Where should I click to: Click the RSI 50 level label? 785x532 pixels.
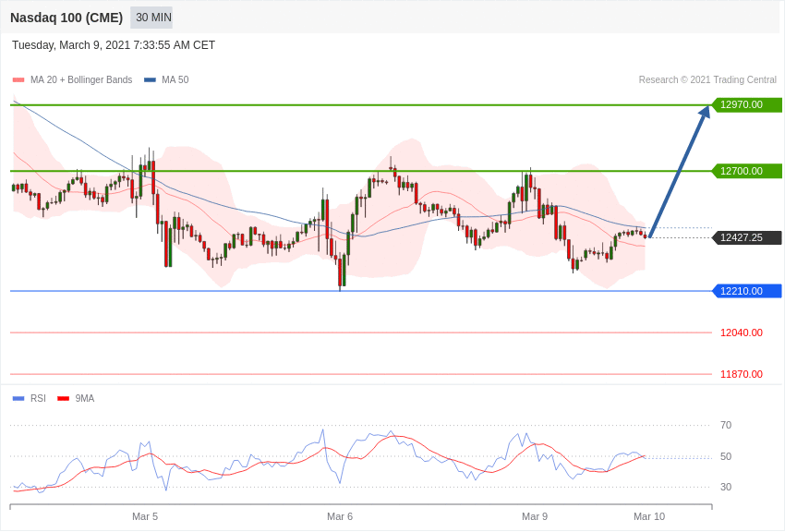(x=726, y=456)
